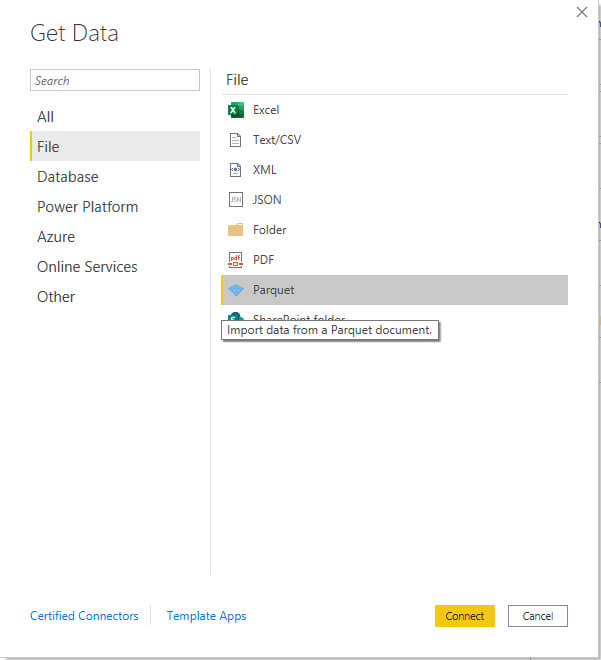This screenshot has height=660, width=601.
Task: Click the Connect button
Action: pyautogui.click(x=465, y=616)
